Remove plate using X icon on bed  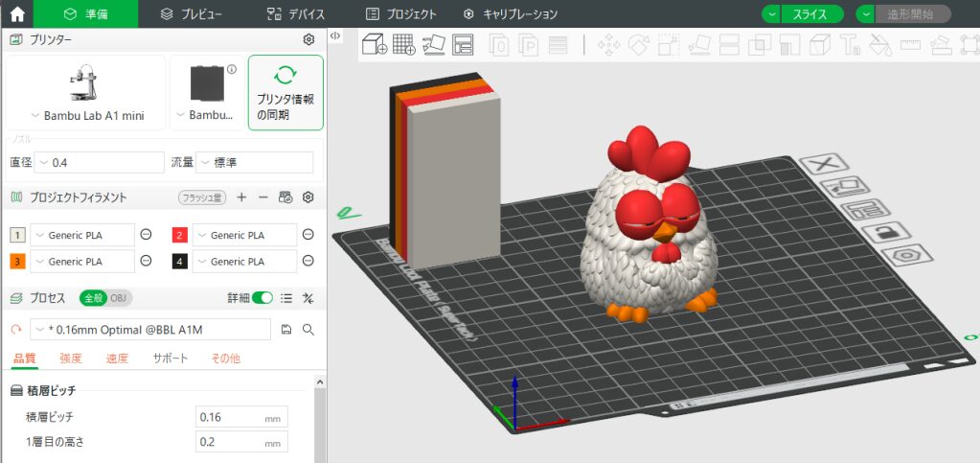pyautogui.click(x=825, y=165)
